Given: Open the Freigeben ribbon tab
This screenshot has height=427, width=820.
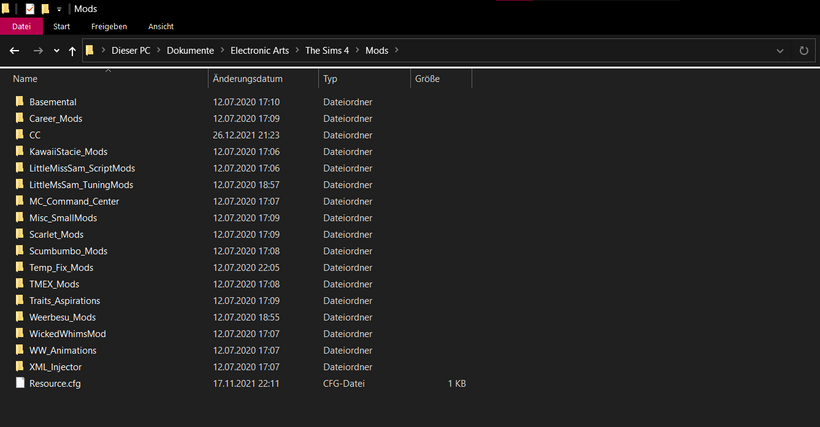Looking at the screenshot, I should tap(109, 26).
